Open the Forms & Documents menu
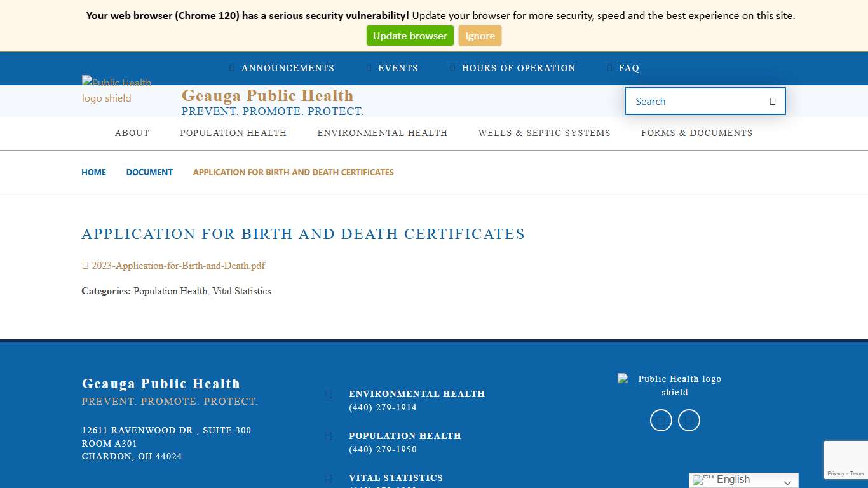Viewport: 868px width, 488px height. [x=696, y=133]
